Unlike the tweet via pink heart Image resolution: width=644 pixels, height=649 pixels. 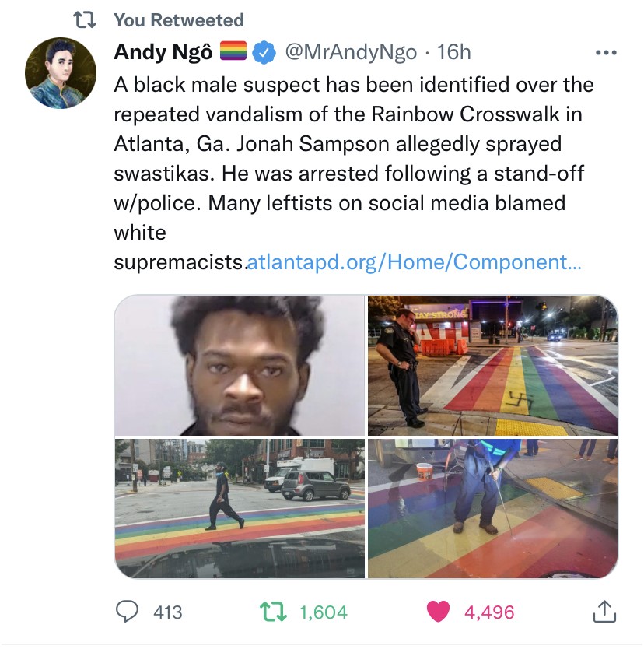(x=438, y=612)
